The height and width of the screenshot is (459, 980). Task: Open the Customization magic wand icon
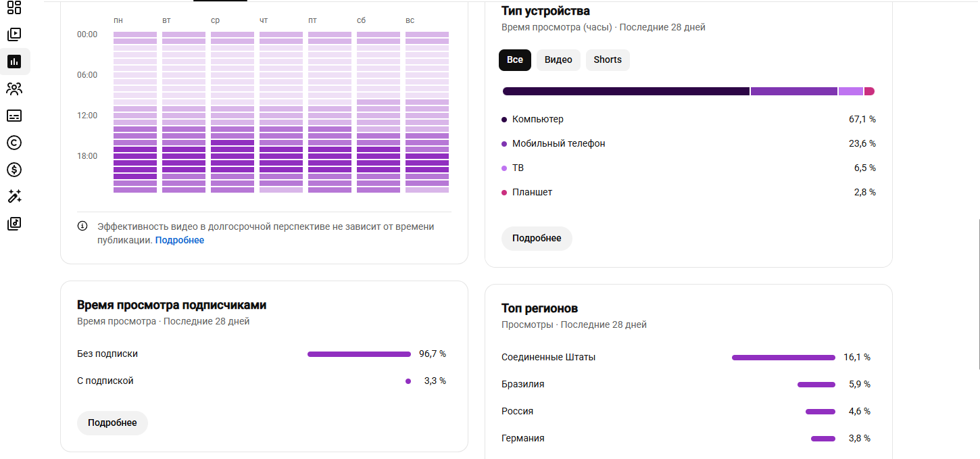[x=14, y=197]
